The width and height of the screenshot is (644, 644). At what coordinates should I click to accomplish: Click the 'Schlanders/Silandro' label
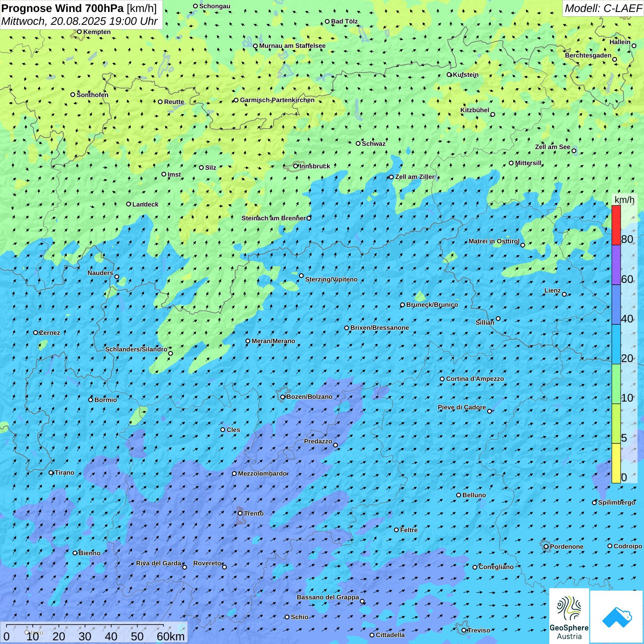[136, 349]
